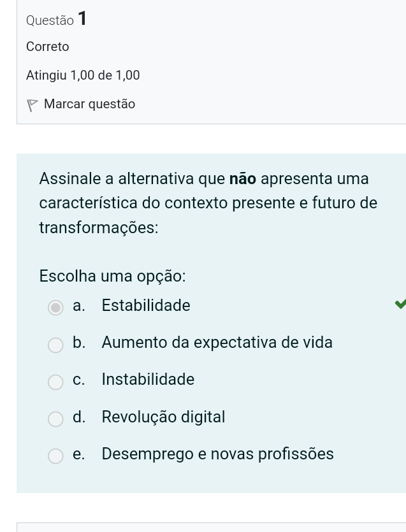Click the Desemprego e novas profissões label
Screen dimensions: 406x532
(217, 454)
